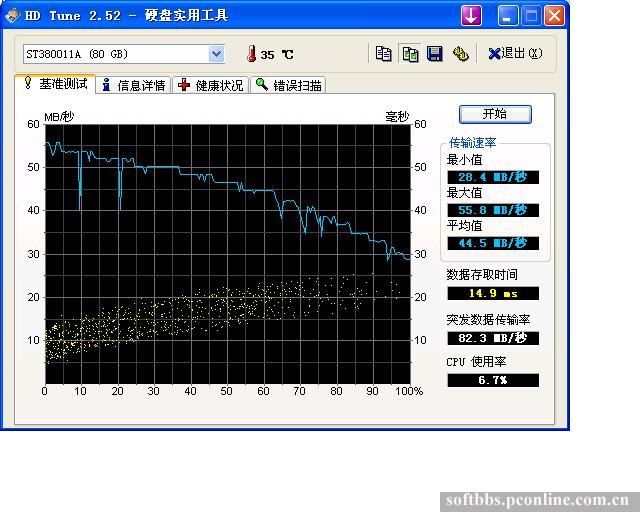Click the copy screenshot to clipboard icon
The width and height of the screenshot is (640, 512).
click(x=410, y=53)
